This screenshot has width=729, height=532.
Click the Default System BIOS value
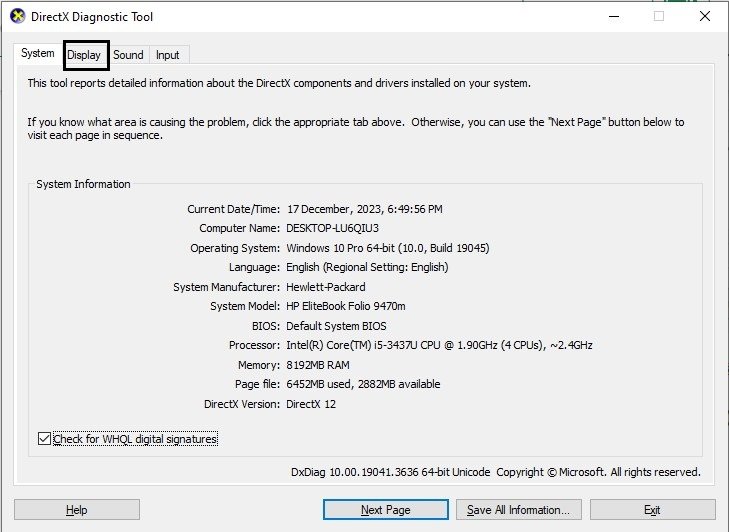(x=336, y=326)
